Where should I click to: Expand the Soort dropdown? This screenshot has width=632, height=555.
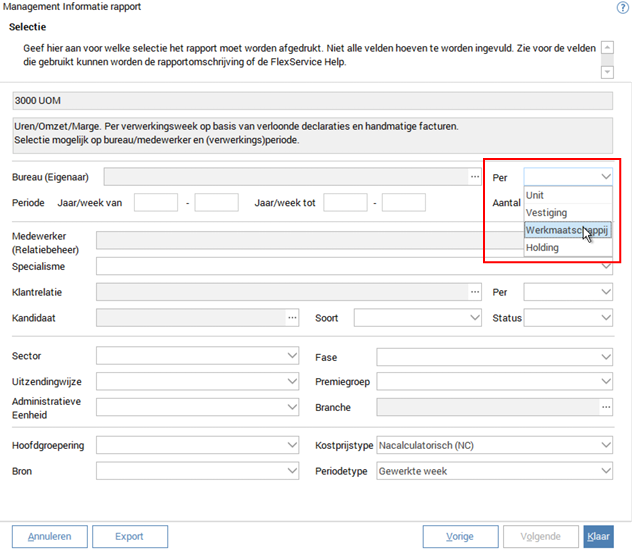point(475,318)
